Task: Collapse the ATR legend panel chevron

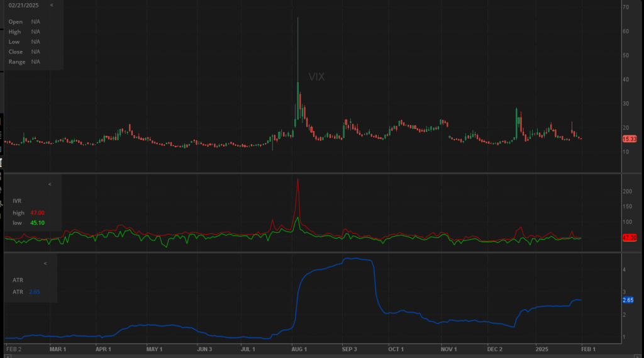Action: click(45, 264)
